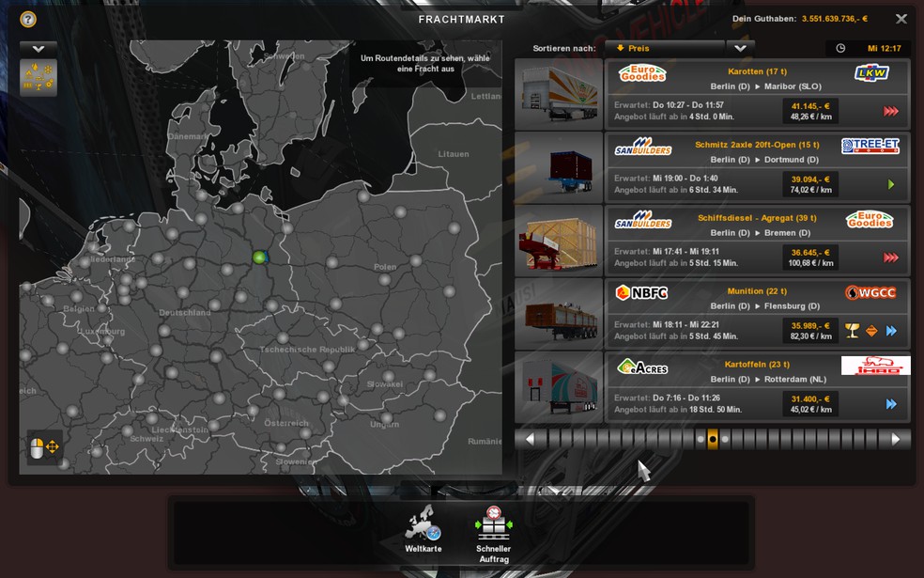The width and height of the screenshot is (924, 578).
Task: Open the Weltkarte world map
Action: (423, 529)
